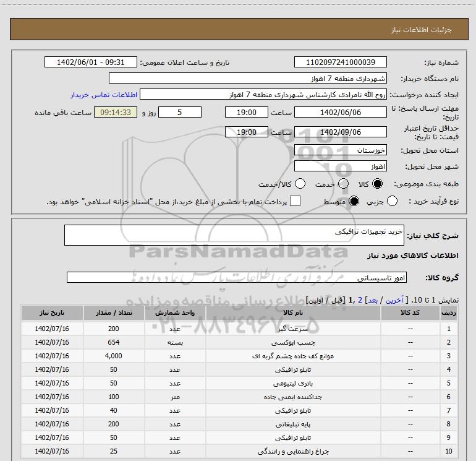Click the goods group field امور تاسیساتی
Screen dimensions: 476x461
pos(237,277)
